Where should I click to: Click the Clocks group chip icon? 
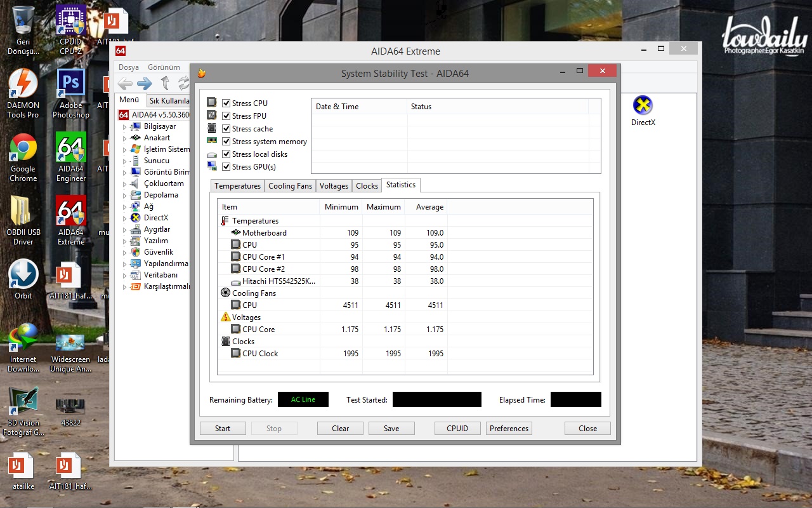225,341
